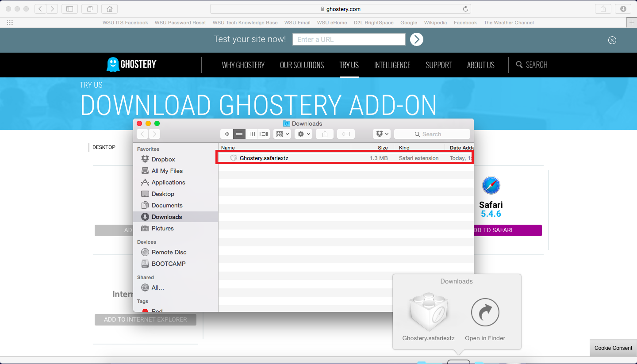The width and height of the screenshot is (637, 364).
Task: Click the Open in Finder arrow icon
Action: (x=485, y=313)
